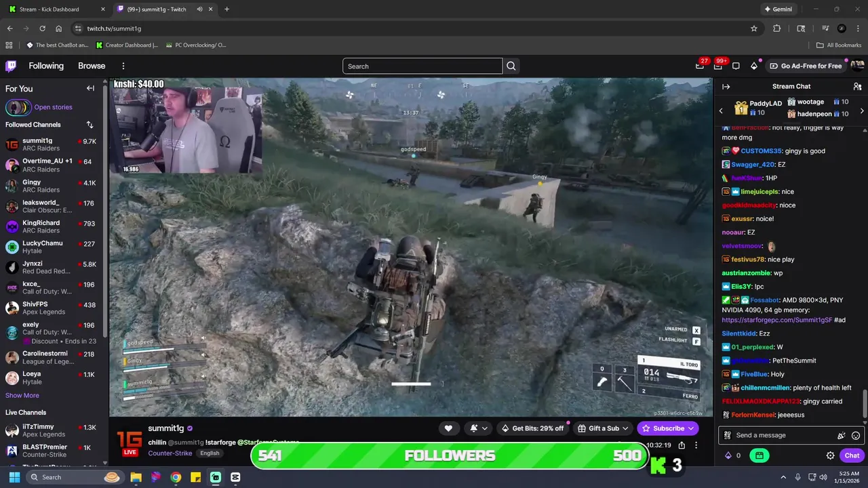Share the stream with the share icon

pos(682,445)
